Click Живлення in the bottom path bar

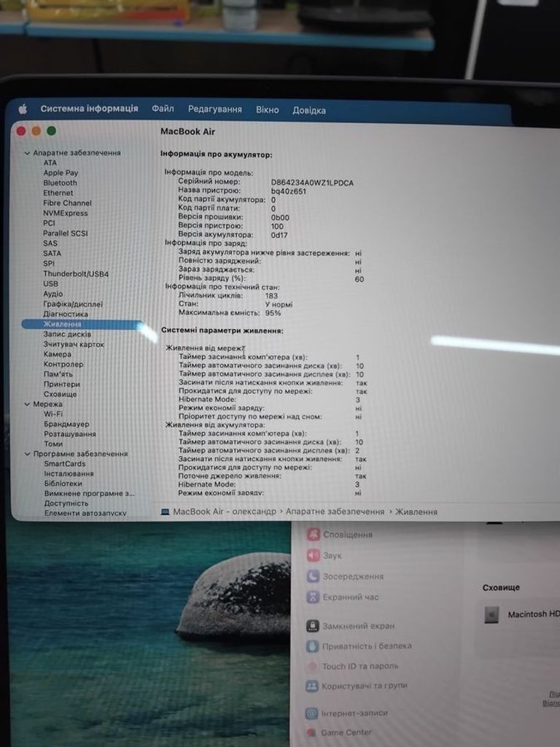point(416,511)
